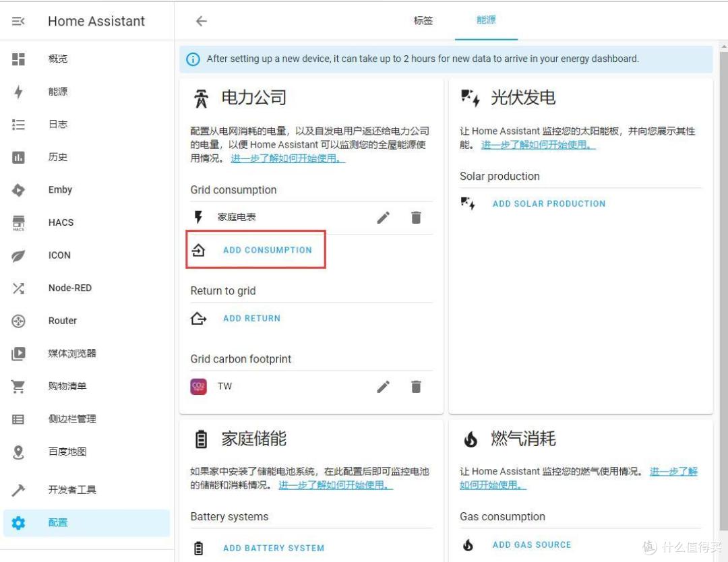Select the HACS sidebar entry
Viewport: 728px width, 562px height.
86,223
